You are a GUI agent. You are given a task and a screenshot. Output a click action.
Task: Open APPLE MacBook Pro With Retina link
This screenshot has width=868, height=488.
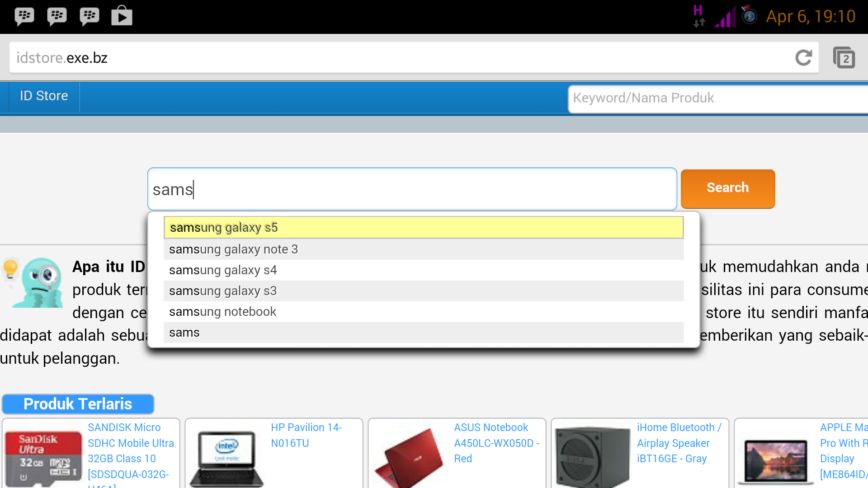coord(844,450)
